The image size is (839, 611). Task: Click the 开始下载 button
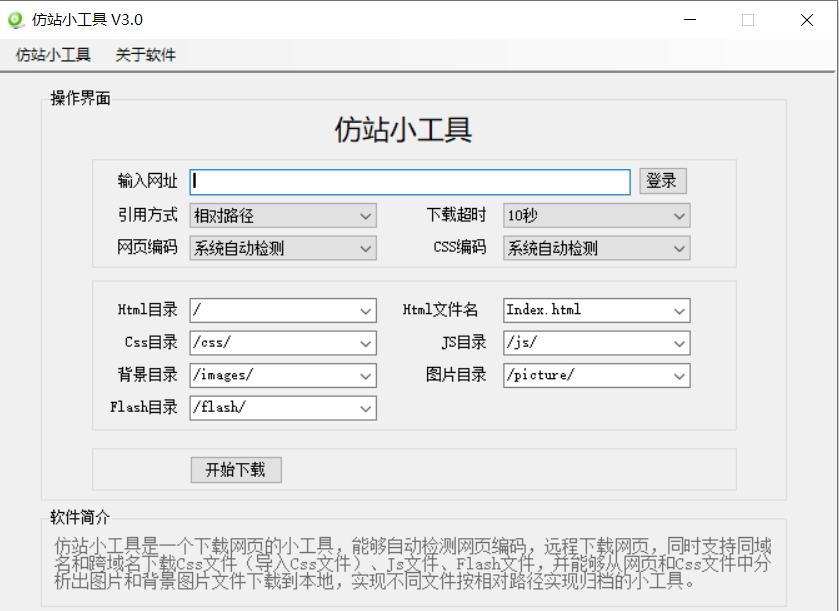(x=236, y=470)
